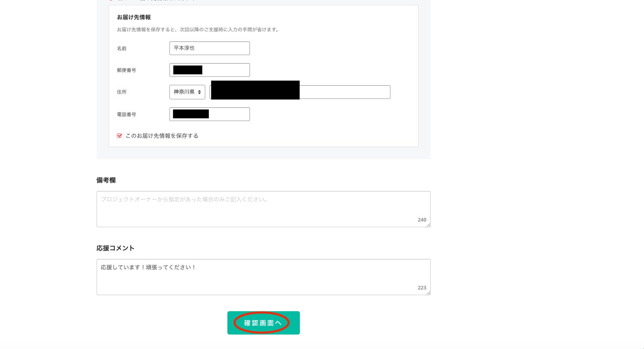Click the 応援コメント textarea resize handle

428,293
